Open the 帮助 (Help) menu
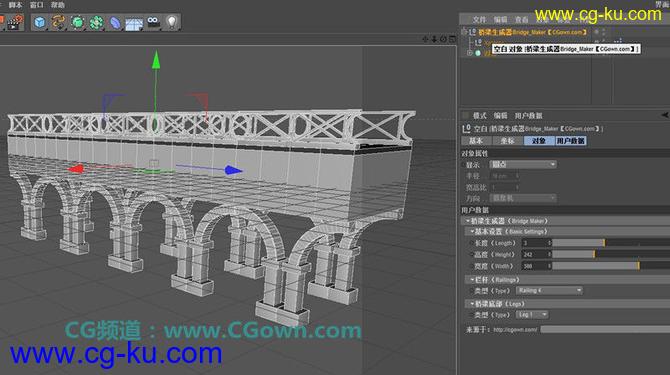 tap(58, 5)
